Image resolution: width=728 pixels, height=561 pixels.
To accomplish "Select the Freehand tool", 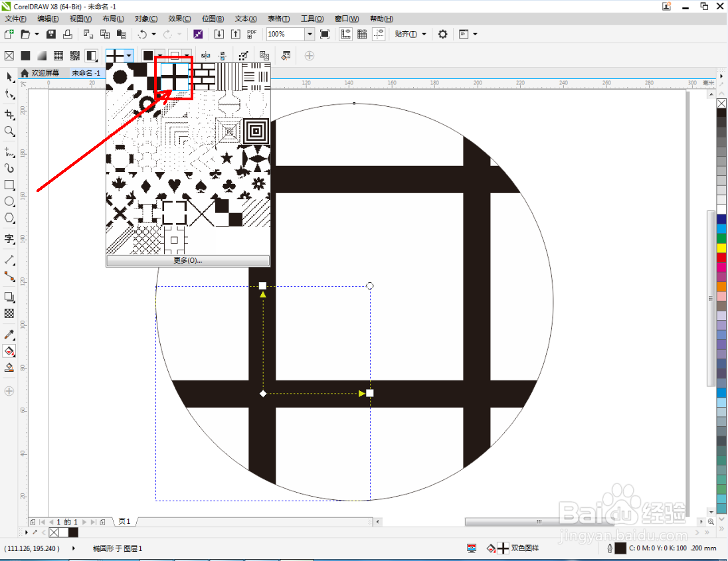I will [9, 152].
